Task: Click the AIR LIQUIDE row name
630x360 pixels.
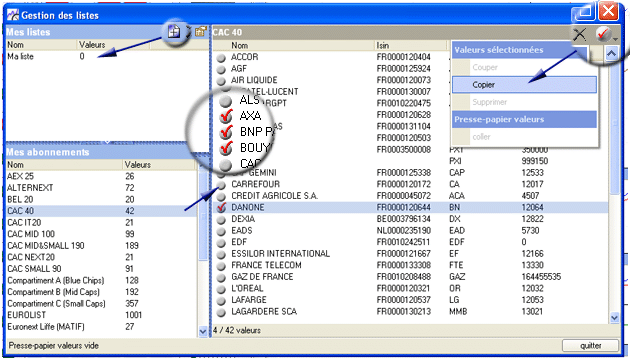Action: 254,80
